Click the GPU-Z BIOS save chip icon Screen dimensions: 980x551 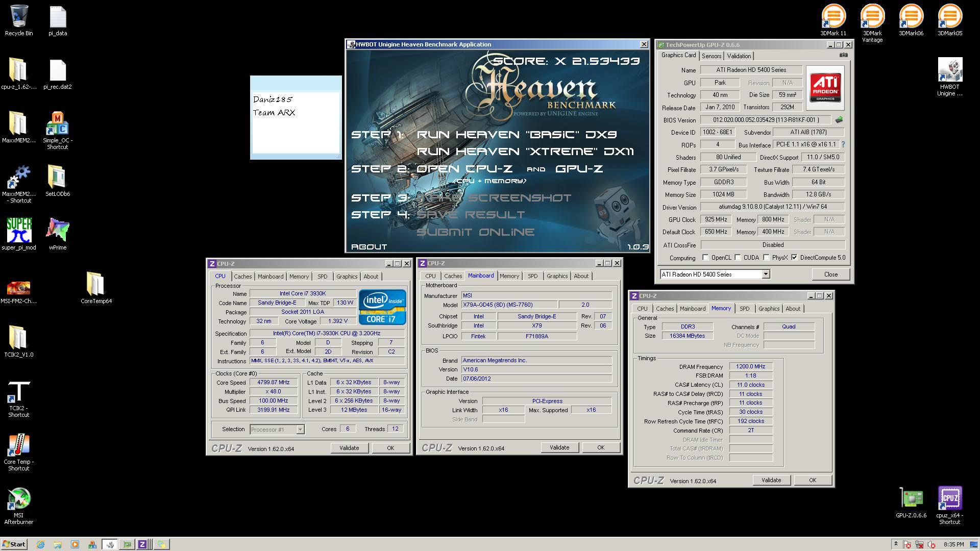pyautogui.click(x=839, y=120)
